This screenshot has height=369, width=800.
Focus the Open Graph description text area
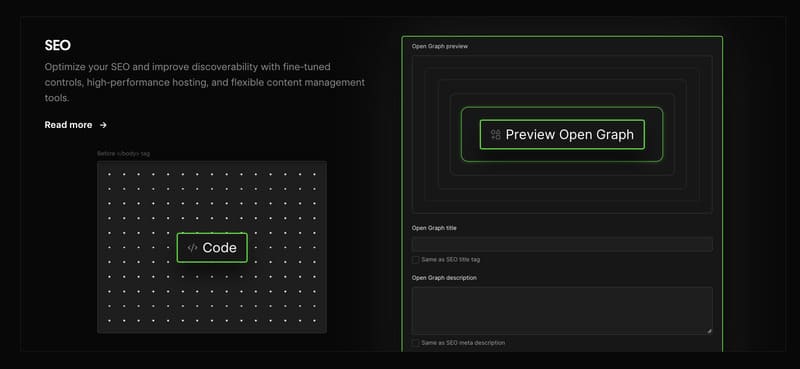(x=562, y=311)
